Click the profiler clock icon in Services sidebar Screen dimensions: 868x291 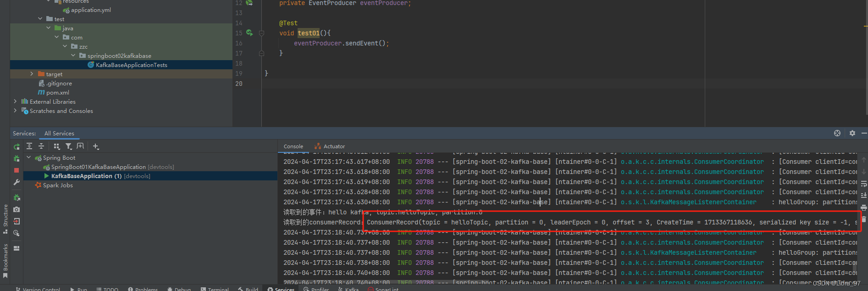[x=17, y=233]
